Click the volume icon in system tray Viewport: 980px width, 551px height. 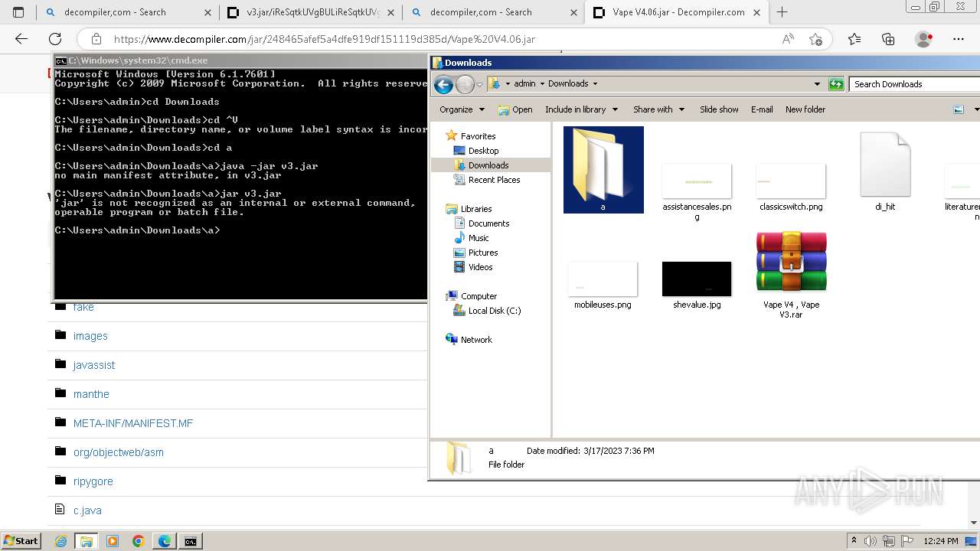[870, 541]
